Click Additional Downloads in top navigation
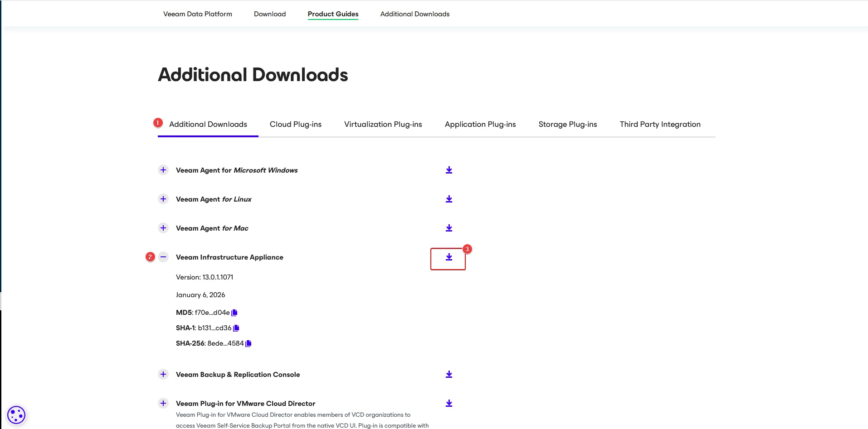The width and height of the screenshot is (868, 429). (x=415, y=14)
